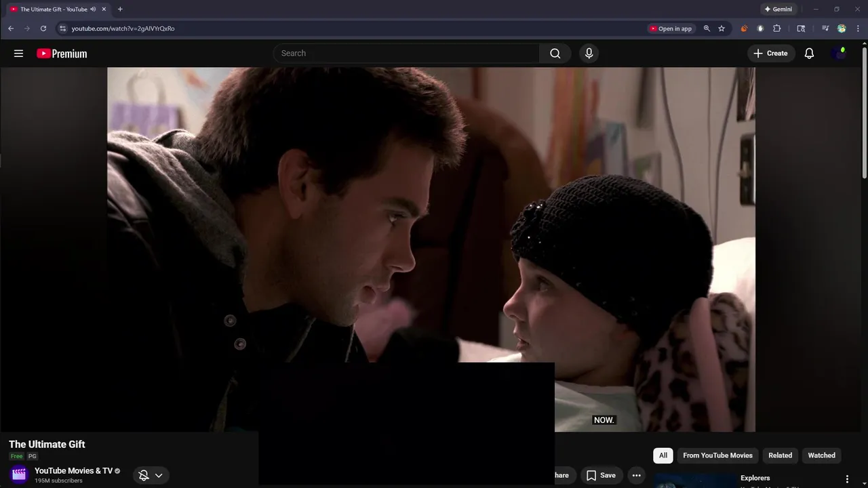Open the YouTube Movies & TV channel avatar
The width and height of the screenshot is (868, 488).
tap(19, 474)
